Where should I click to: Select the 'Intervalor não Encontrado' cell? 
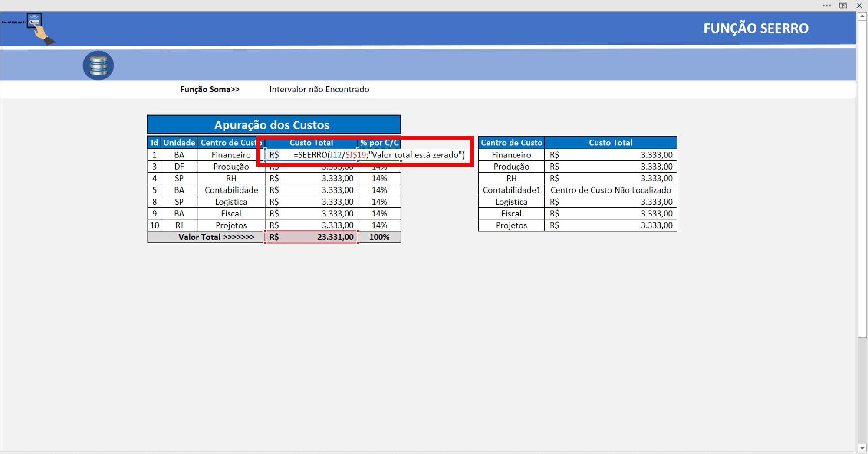[x=319, y=89]
